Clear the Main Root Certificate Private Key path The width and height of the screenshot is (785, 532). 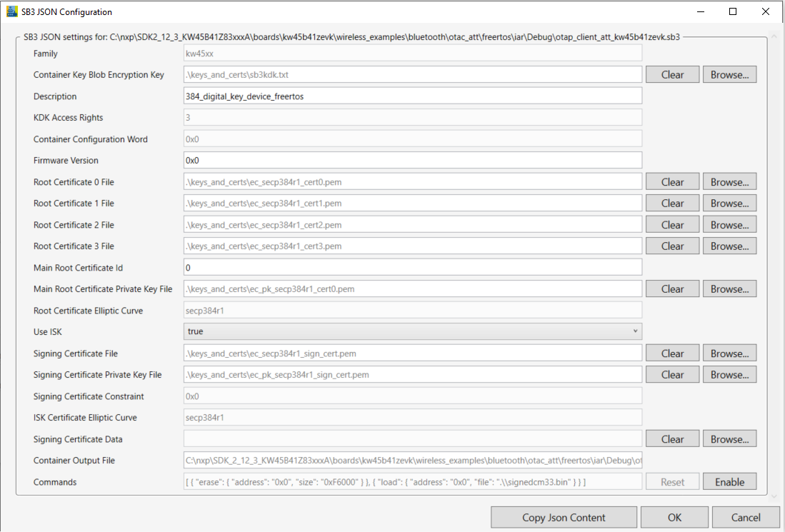[x=672, y=288]
